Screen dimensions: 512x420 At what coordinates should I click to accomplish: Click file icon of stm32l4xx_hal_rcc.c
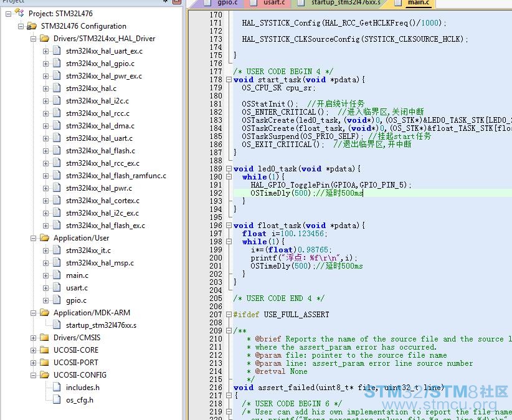(x=57, y=113)
